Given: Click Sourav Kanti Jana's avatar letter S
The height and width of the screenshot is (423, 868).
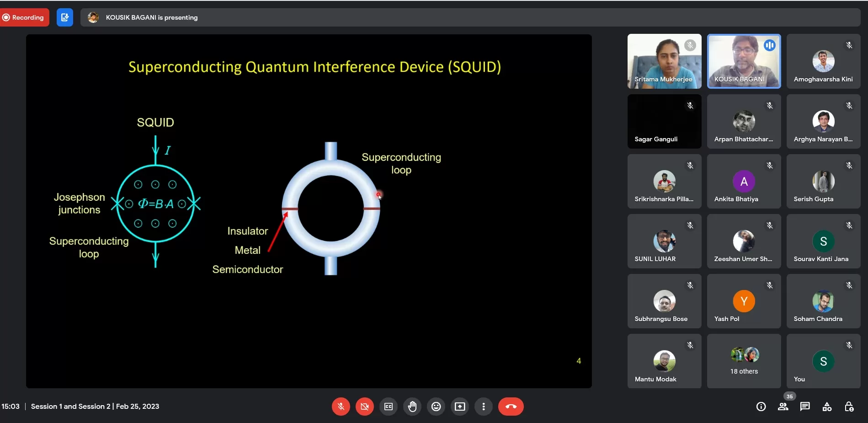Looking at the screenshot, I should coord(824,241).
